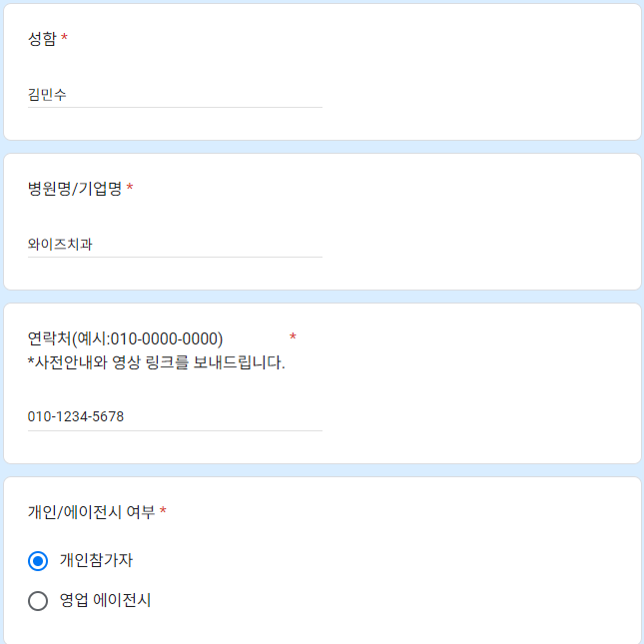Viewport: 644px width, 644px height.
Task: Focus the 병원명/기업명 field showing 와이즈치과
Action: click(175, 245)
